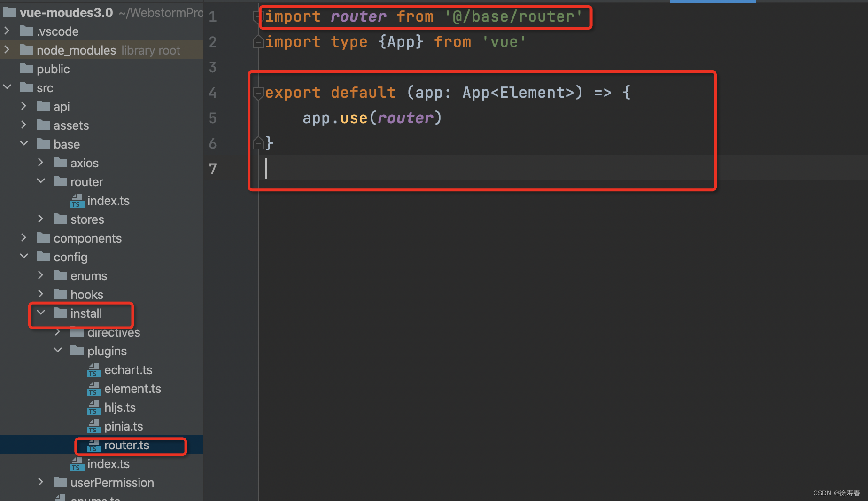Click the TypeScript icon of hljs.ts
868x501 pixels.
(x=94, y=407)
